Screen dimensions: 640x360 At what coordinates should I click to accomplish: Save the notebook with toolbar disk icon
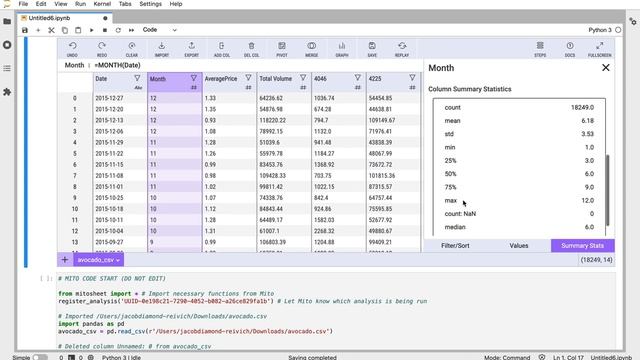(25, 30)
